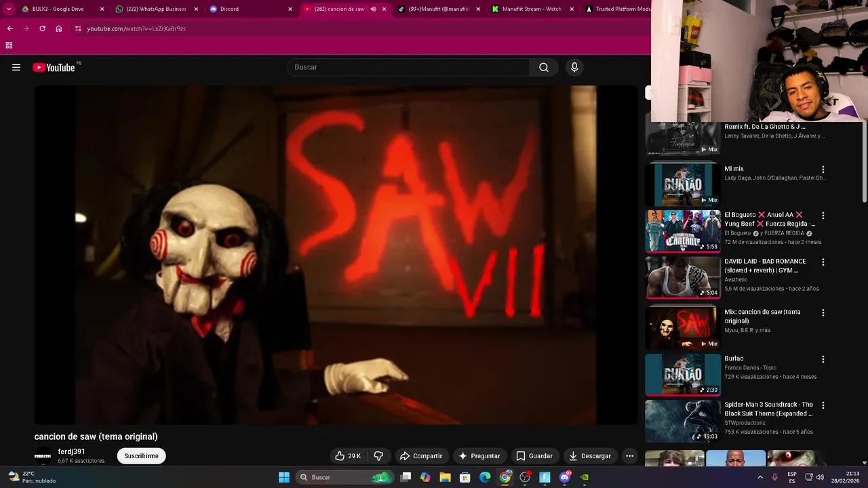
Task: Show hidden system tray icons
Action: click(759, 477)
